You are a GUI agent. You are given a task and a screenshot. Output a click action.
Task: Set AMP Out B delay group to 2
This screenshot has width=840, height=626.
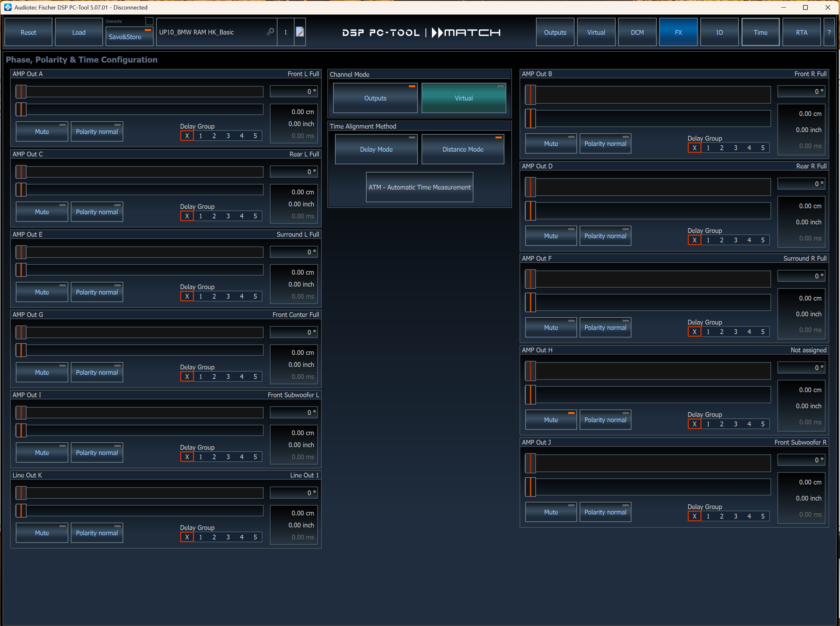[x=722, y=148]
